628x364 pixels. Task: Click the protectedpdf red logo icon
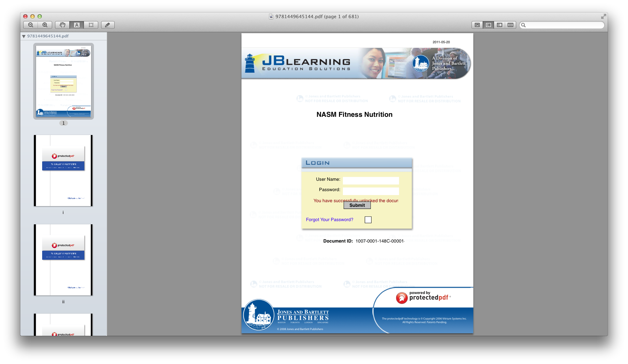point(402,298)
